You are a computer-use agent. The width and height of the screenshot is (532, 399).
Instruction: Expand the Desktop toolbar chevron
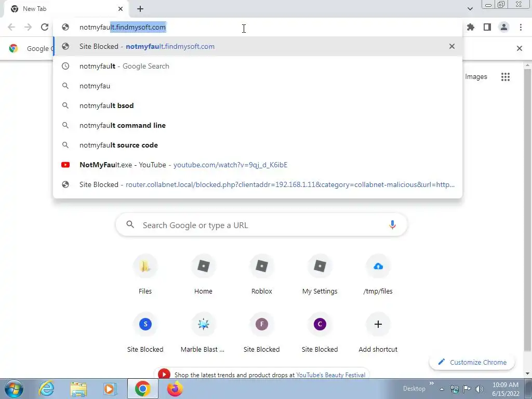432,383
